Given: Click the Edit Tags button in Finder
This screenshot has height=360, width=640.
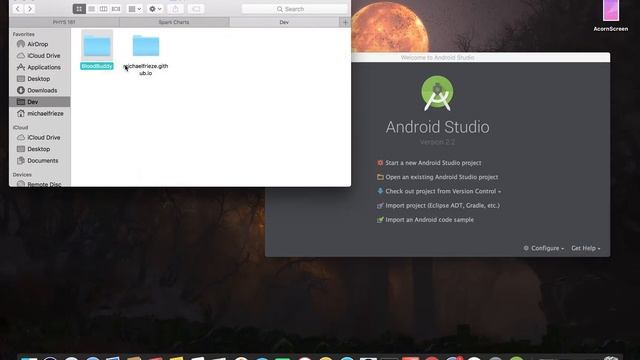Looking at the screenshot, I should [x=196, y=9].
